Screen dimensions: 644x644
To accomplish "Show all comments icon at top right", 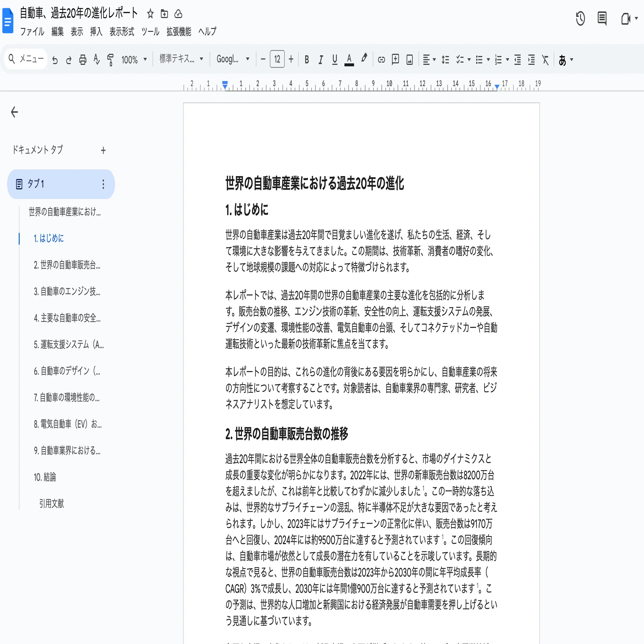I will click(602, 18).
